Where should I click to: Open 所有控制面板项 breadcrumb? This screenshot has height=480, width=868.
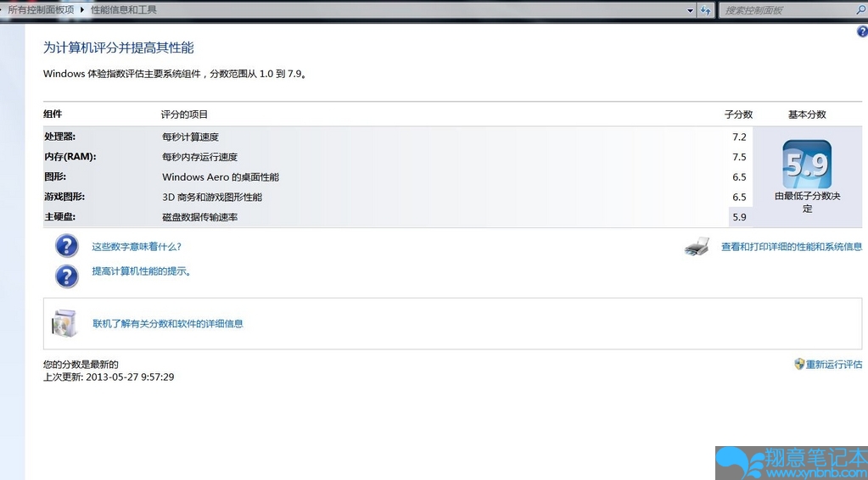[41, 10]
